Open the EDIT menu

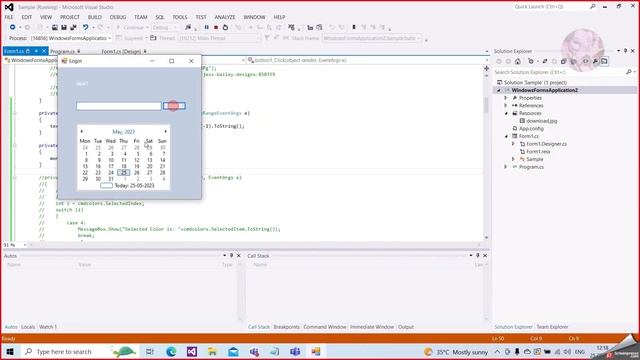click(27, 17)
